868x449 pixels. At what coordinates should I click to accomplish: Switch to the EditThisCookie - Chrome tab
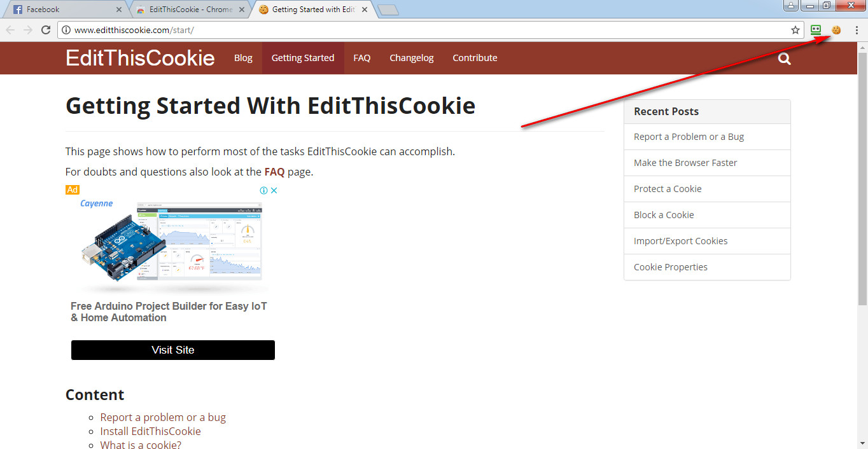point(190,10)
